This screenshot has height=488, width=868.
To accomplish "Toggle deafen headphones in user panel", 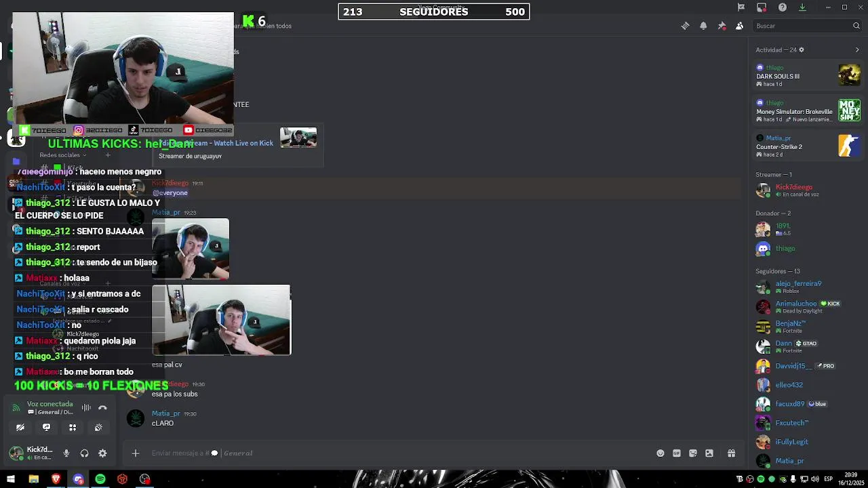I will 84,453.
